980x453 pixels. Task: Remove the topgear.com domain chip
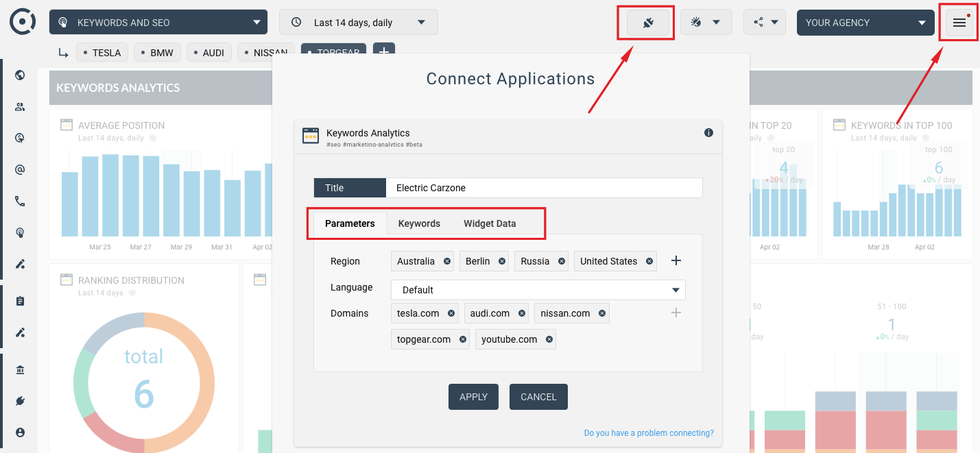point(463,339)
